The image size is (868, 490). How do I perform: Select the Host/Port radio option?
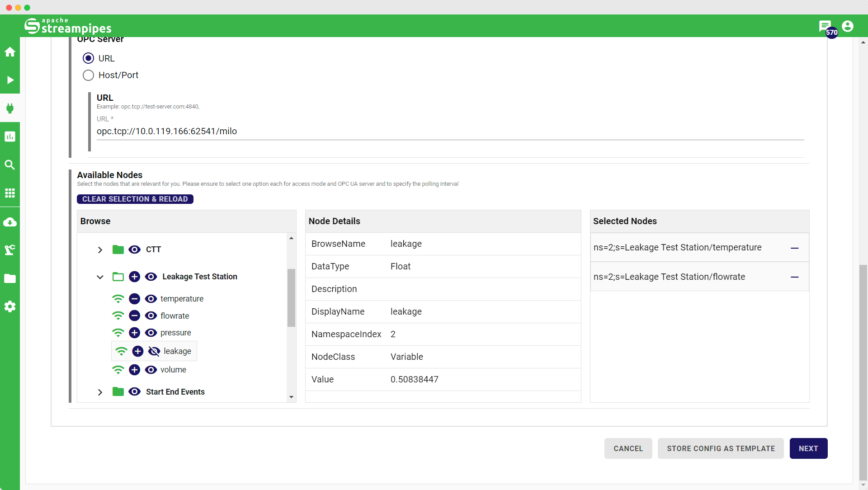89,75
